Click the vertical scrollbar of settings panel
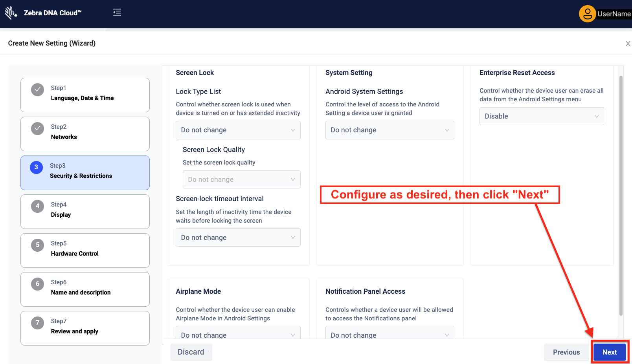632x364 pixels. point(621,196)
